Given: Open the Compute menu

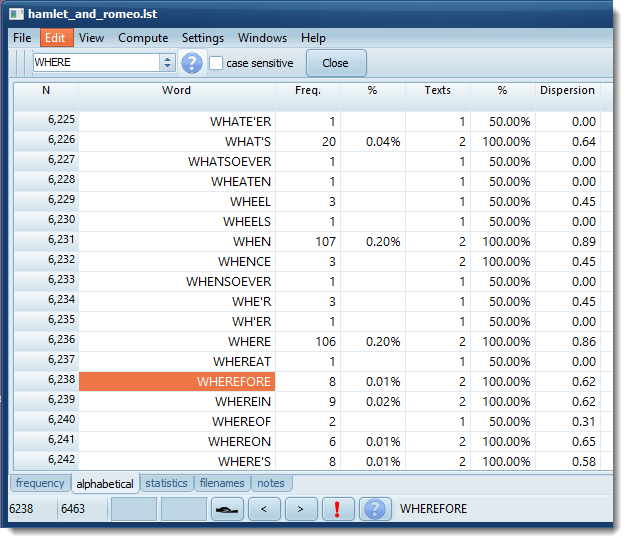Looking at the screenshot, I should click(x=143, y=38).
